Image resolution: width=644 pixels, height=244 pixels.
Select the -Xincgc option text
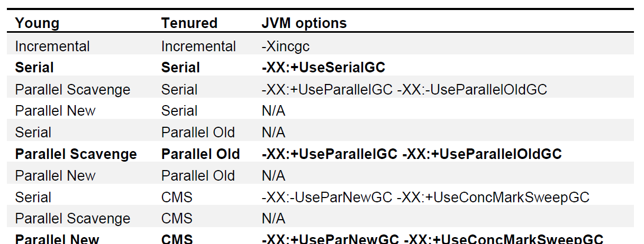point(285,46)
